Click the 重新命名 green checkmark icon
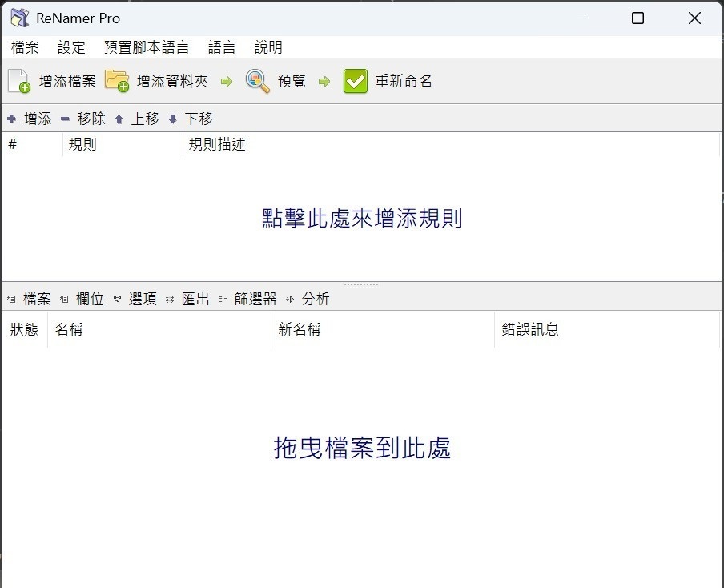 [356, 81]
